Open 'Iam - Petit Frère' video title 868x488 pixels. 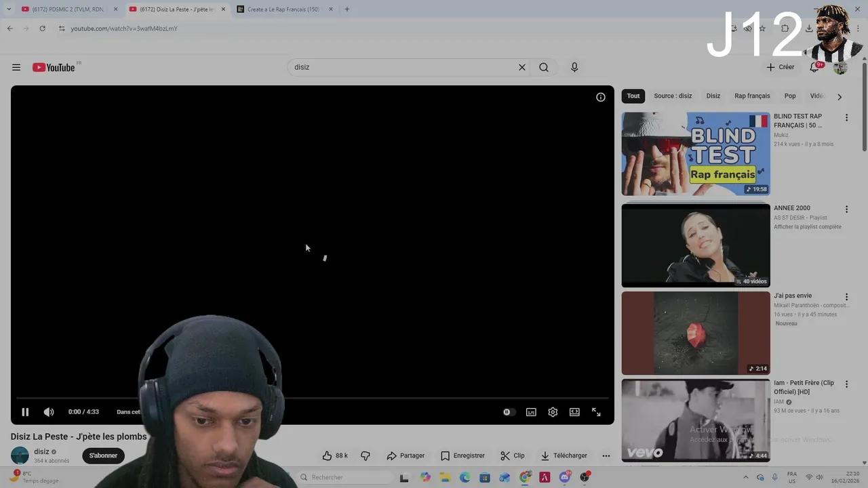click(804, 387)
